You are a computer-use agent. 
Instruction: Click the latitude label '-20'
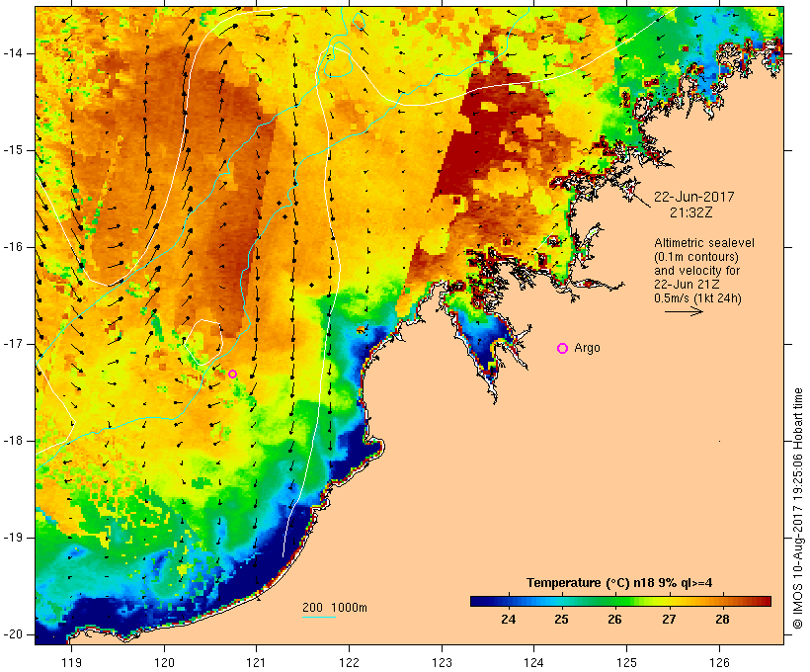click(x=13, y=634)
